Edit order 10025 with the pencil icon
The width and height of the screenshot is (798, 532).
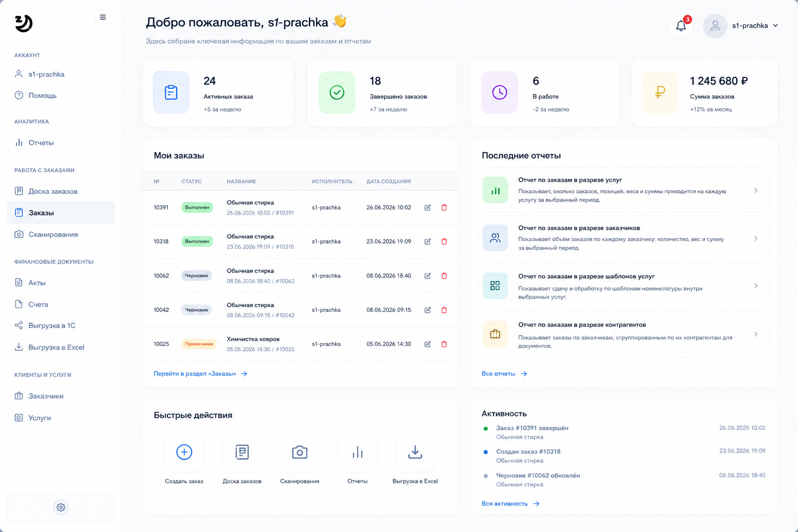(x=428, y=344)
